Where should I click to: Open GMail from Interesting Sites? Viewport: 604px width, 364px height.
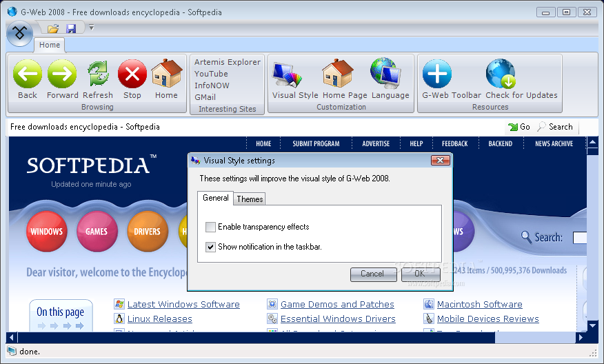click(x=205, y=97)
